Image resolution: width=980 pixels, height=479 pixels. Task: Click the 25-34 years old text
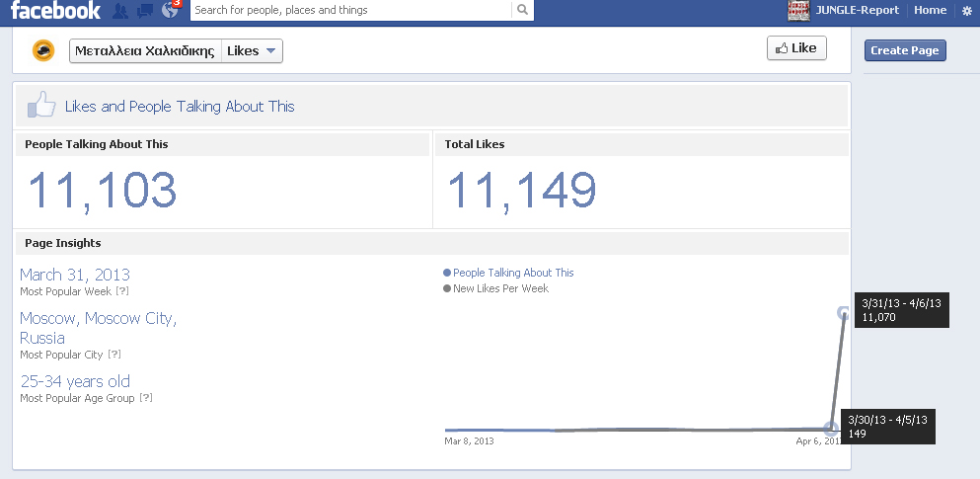(75, 381)
